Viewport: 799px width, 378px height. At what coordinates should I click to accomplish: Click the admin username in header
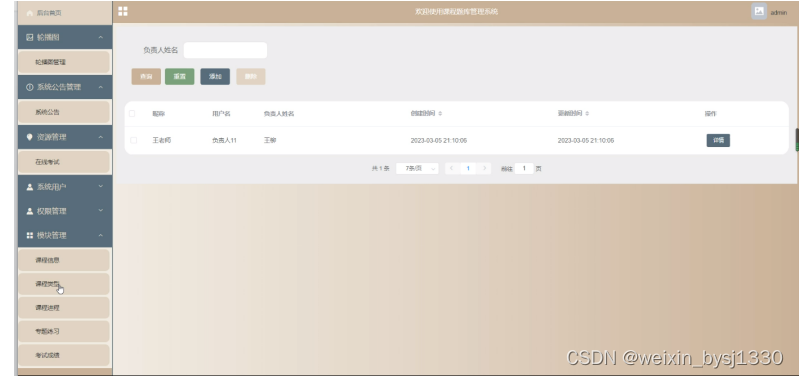coord(779,13)
